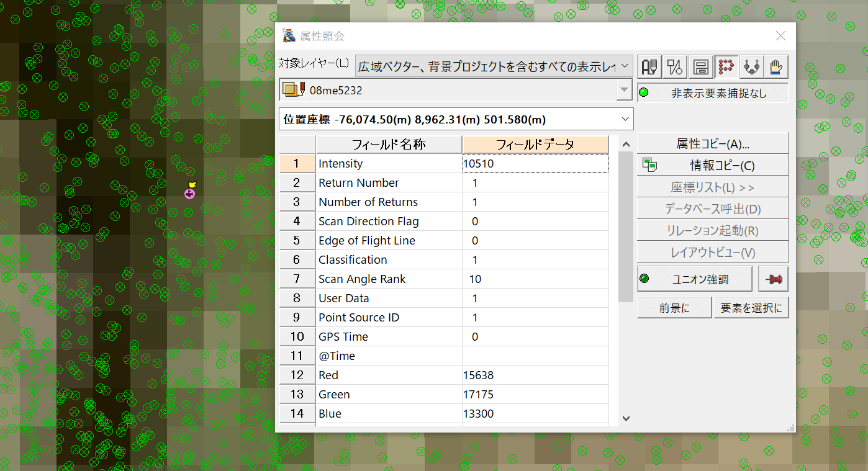Click the vertical scrollbar thumb of the table
The image size is (868, 471).
[x=626, y=227]
